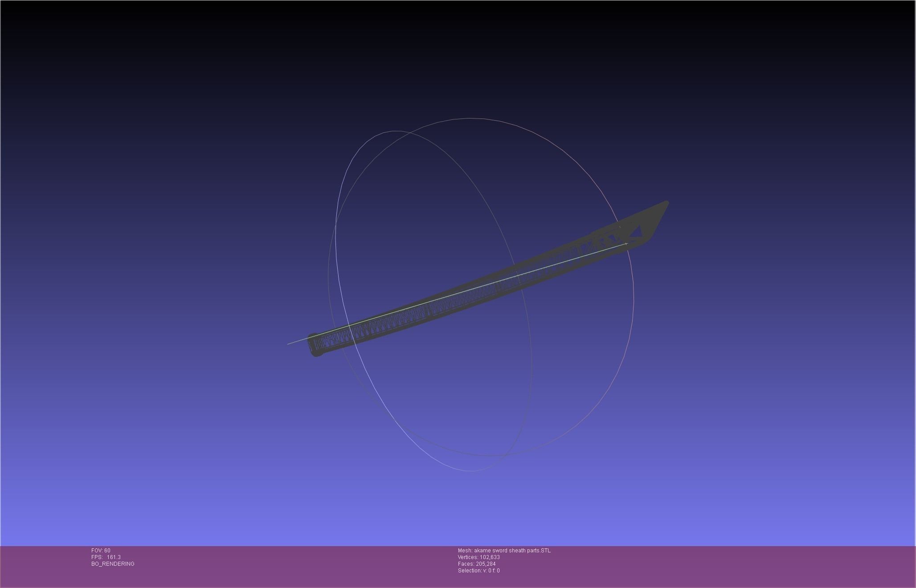Click the Faces: 205,284 count

[477, 564]
